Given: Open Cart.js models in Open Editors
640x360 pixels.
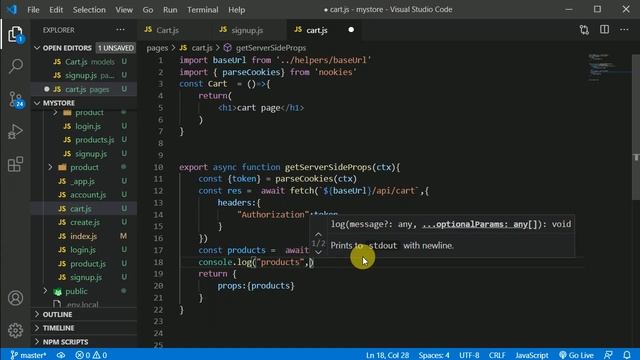Looking at the screenshot, I should [x=84, y=62].
